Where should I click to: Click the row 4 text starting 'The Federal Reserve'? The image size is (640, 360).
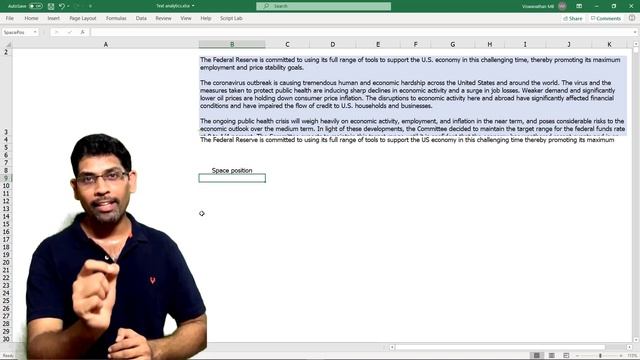407,140
